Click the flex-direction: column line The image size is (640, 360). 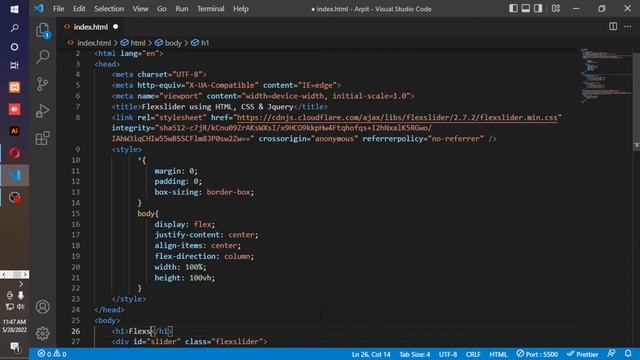pos(204,256)
